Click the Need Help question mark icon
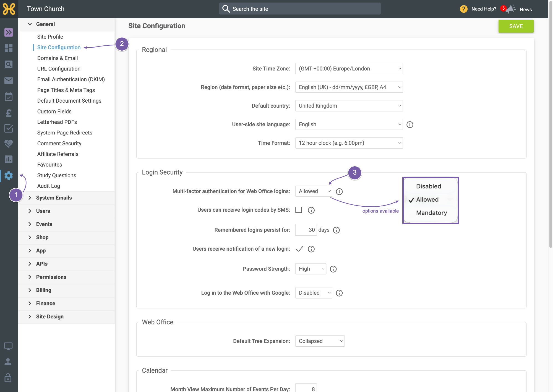The height and width of the screenshot is (392, 553). pyautogui.click(x=464, y=9)
